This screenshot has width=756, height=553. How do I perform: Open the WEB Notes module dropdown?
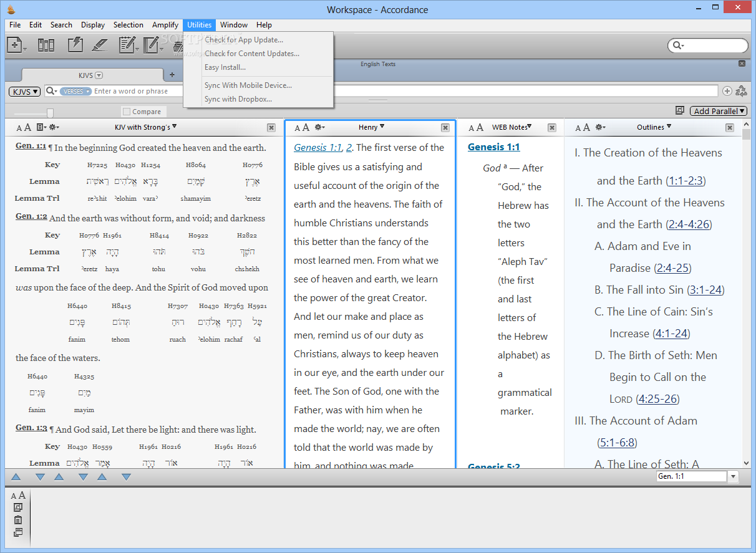tap(512, 127)
